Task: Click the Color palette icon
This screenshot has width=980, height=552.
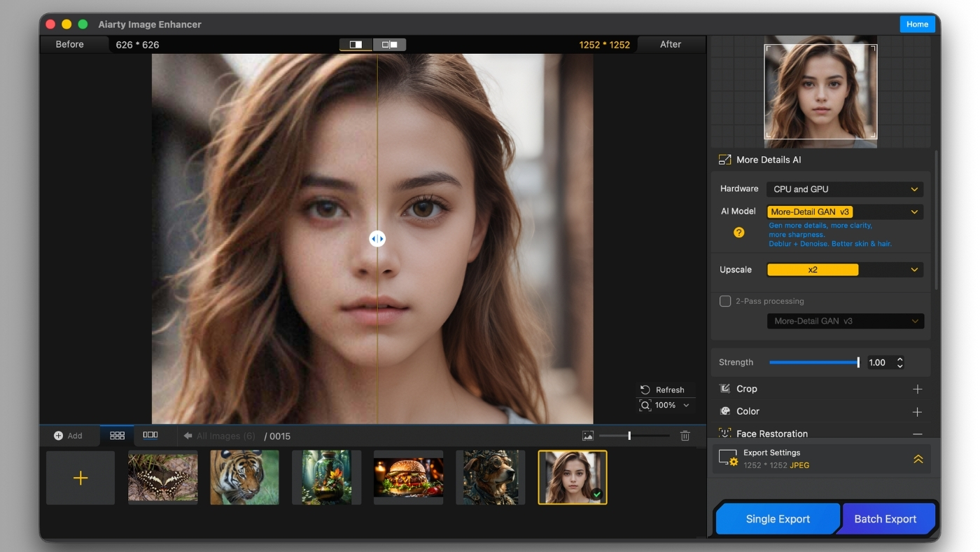Action: click(724, 411)
